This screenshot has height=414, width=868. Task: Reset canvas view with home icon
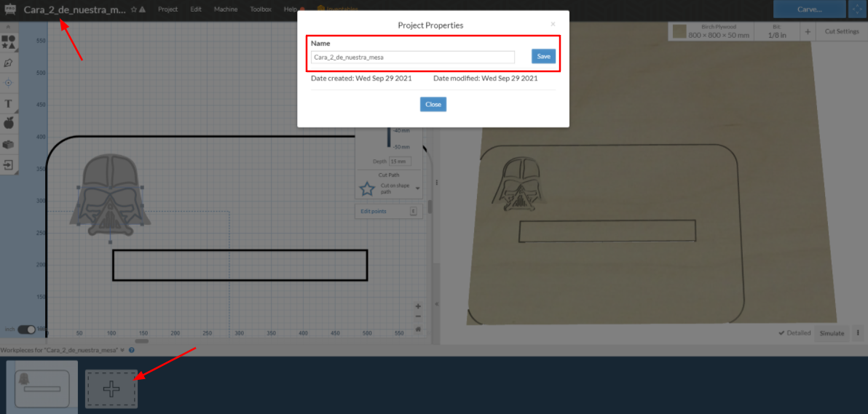click(x=418, y=328)
